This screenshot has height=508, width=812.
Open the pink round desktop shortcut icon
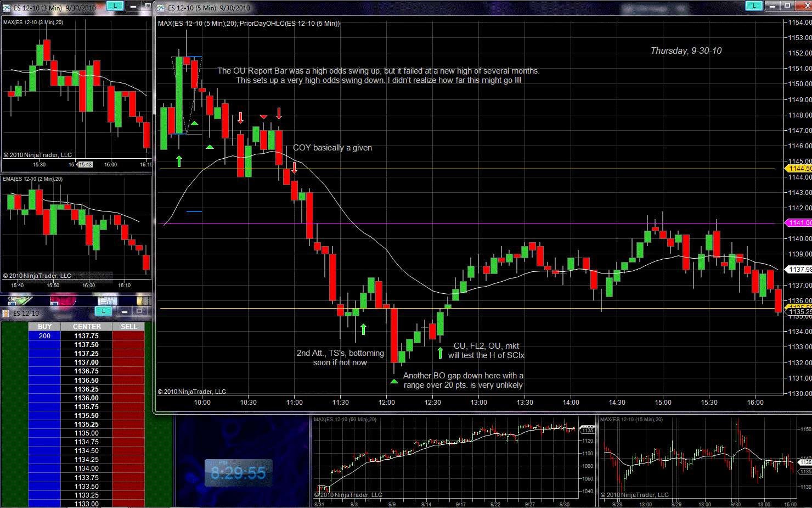click(x=63, y=300)
